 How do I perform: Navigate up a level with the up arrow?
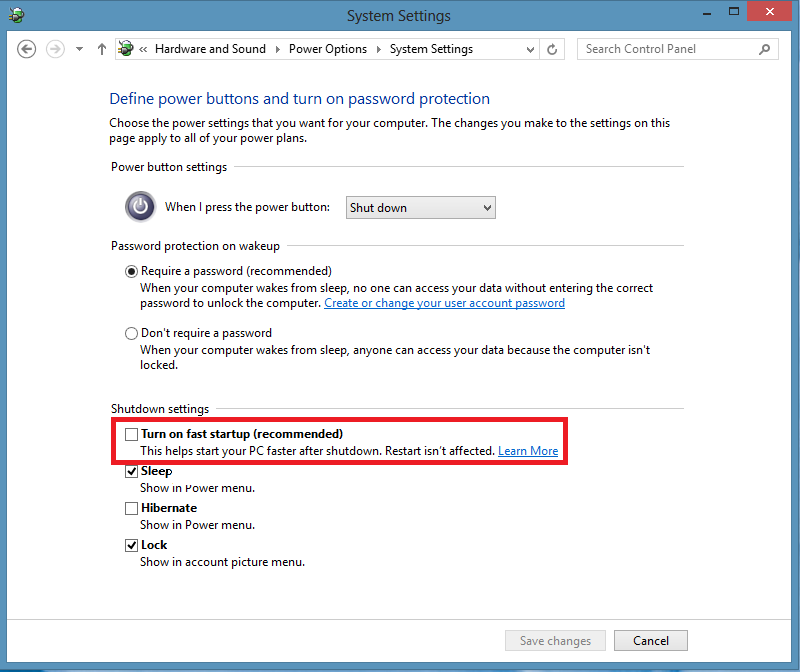click(x=101, y=48)
